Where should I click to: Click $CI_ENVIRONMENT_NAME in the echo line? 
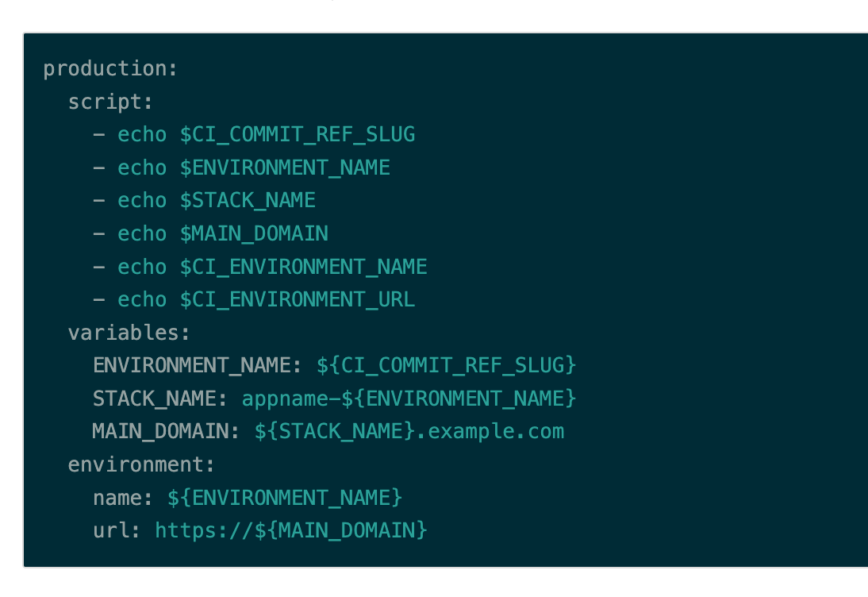pyautogui.click(x=303, y=267)
